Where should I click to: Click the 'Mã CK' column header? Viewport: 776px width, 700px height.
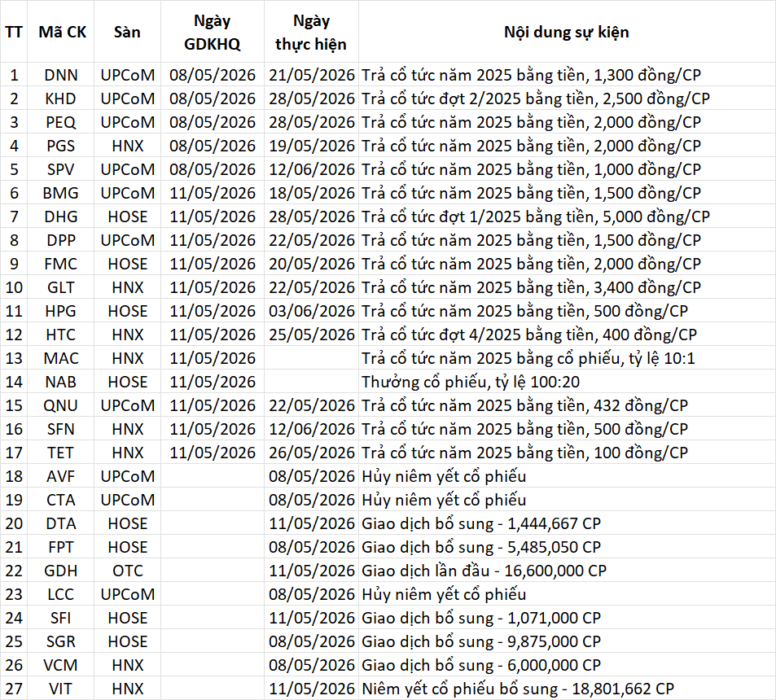click(61, 32)
